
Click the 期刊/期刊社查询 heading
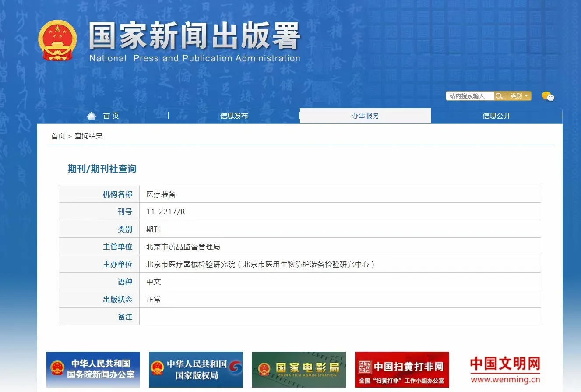(102, 169)
